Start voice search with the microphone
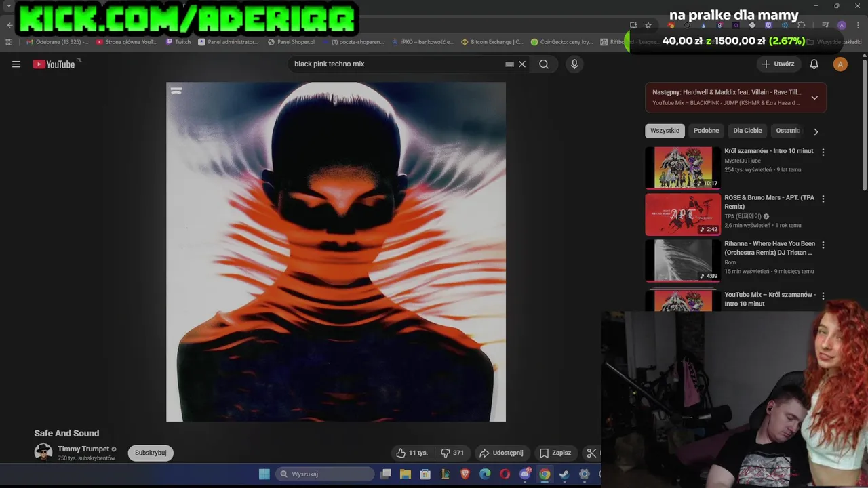This screenshot has height=488, width=868. coord(574,64)
